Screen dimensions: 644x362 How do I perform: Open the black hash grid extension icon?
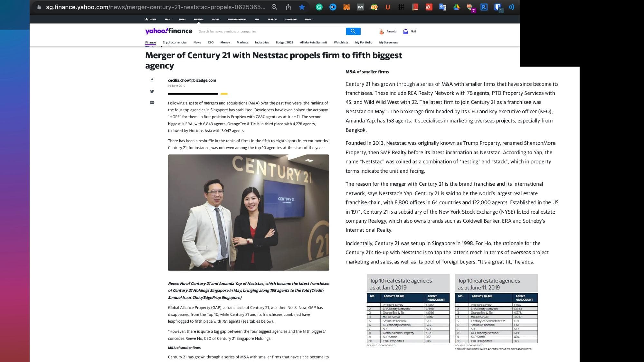tap(401, 7)
